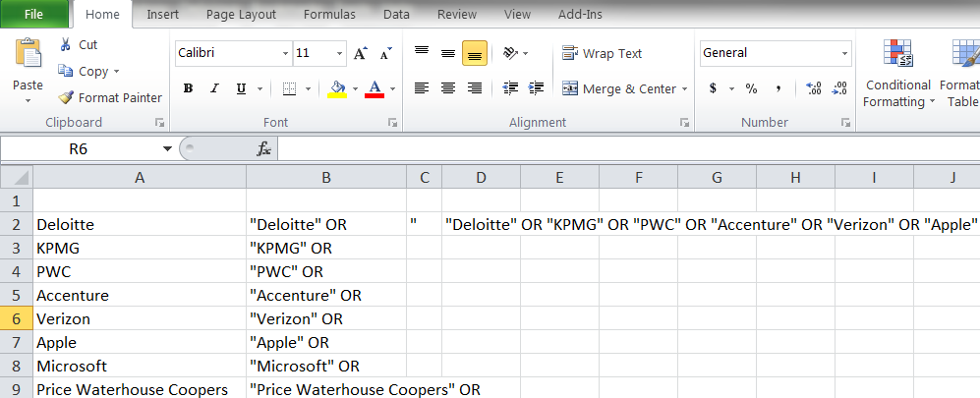The width and height of the screenshot is (980, 398).
Task: Click into the formula bar
Action: click(628, 148)
